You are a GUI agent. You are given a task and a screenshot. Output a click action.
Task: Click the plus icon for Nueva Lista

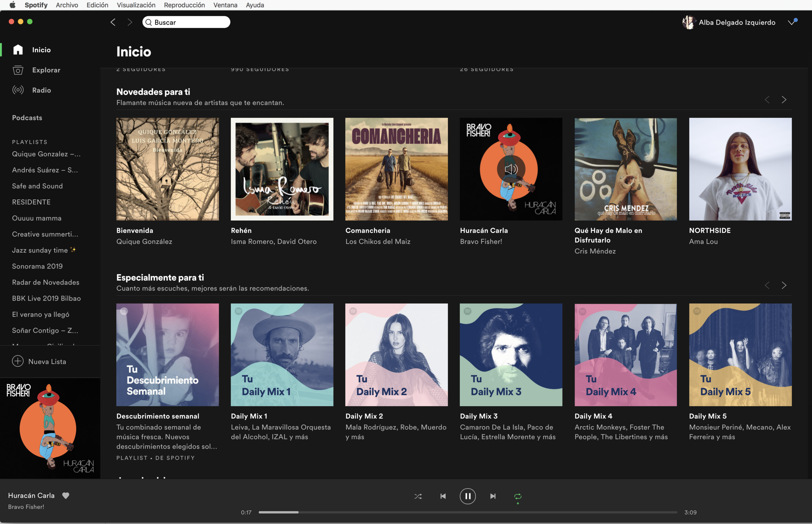(x=18, y=361)
